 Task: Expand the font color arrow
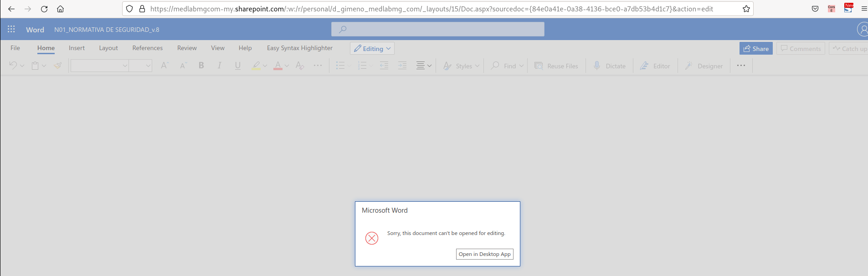pyautogui.click(x=287, y=66)
